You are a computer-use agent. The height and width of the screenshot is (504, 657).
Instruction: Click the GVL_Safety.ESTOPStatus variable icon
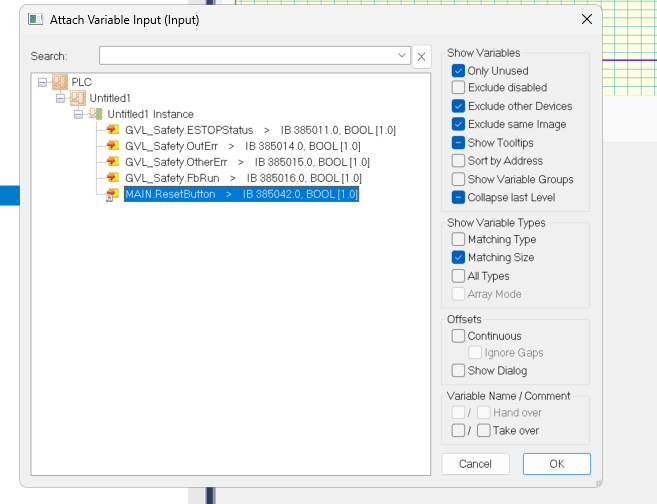[112, 130]
